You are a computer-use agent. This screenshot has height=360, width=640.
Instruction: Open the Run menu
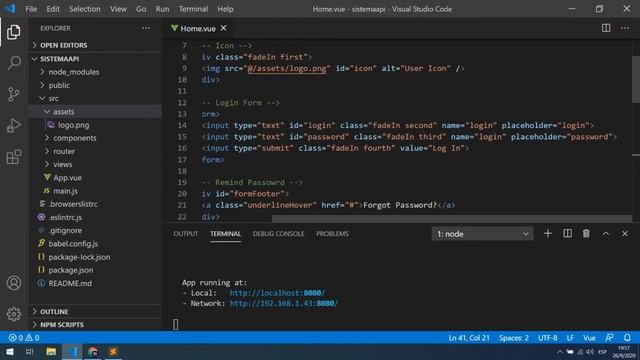point(162,9)
